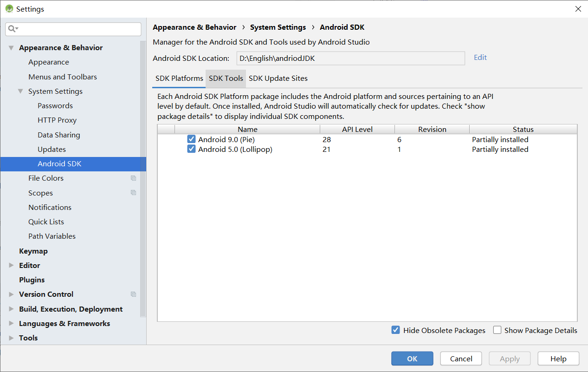Click the Android Studio icon in title bar
This screenshot has width=588, height=372.
pos(9,9)
